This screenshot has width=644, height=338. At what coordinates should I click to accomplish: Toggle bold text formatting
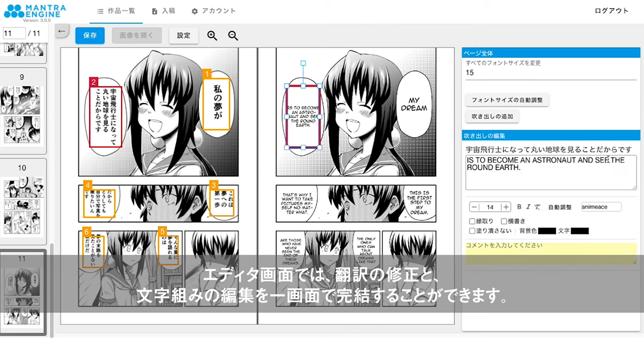(519, 207)
